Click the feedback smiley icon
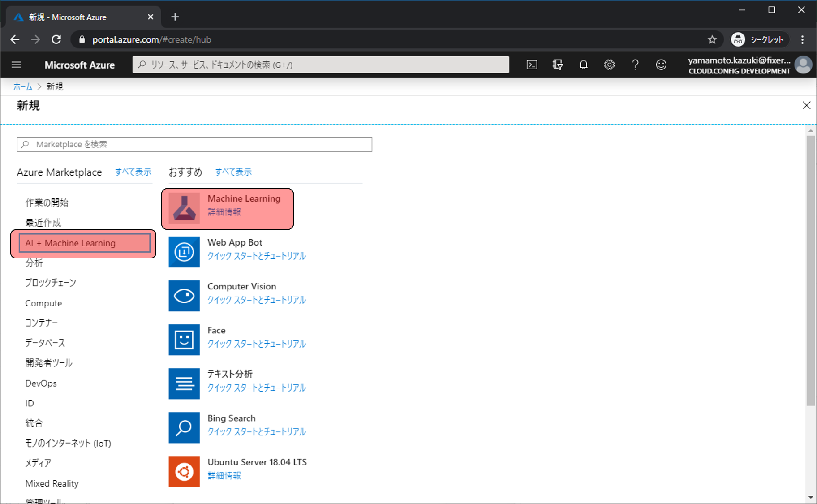 (x=661, y=65)
